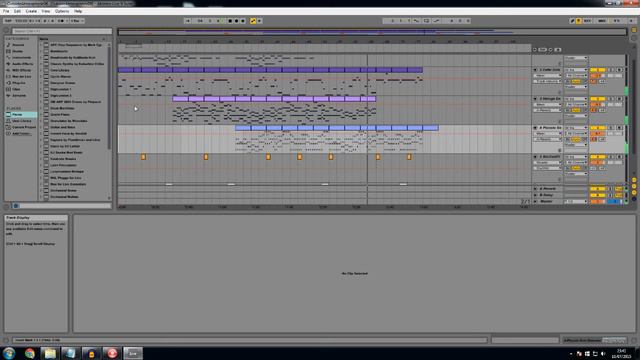Viewport: 640px width, 360px height.
Task: Select Clips category in browser
Action: pos(16,89)
